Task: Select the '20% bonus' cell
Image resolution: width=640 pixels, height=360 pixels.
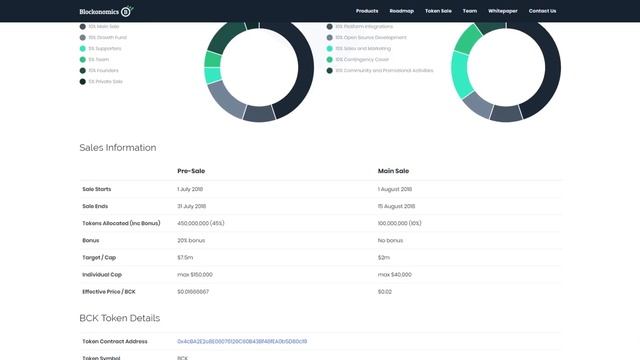Action: pos(191,240)
